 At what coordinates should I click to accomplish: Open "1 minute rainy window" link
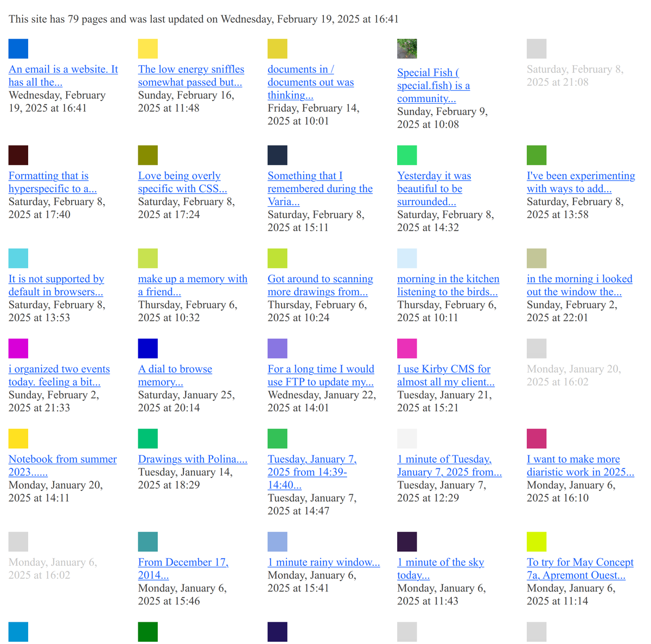(324, 562)
